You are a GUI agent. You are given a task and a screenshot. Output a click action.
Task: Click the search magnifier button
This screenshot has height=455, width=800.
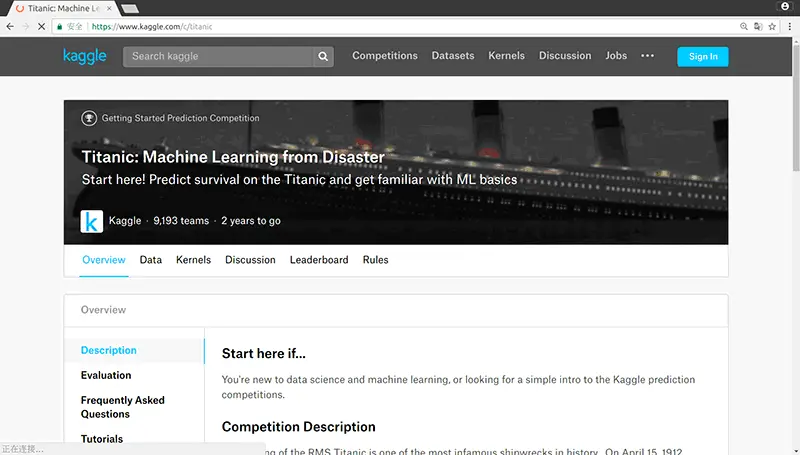323,57
